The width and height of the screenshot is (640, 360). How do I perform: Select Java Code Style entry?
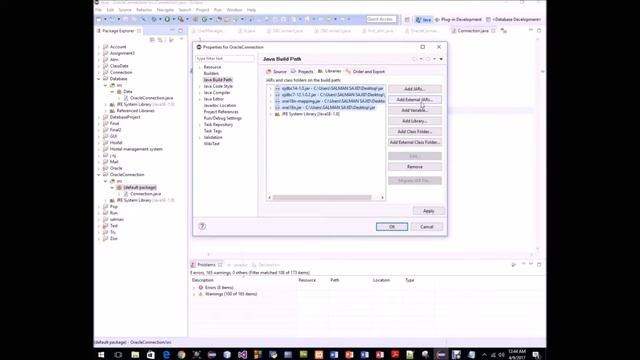click(218, 86)
